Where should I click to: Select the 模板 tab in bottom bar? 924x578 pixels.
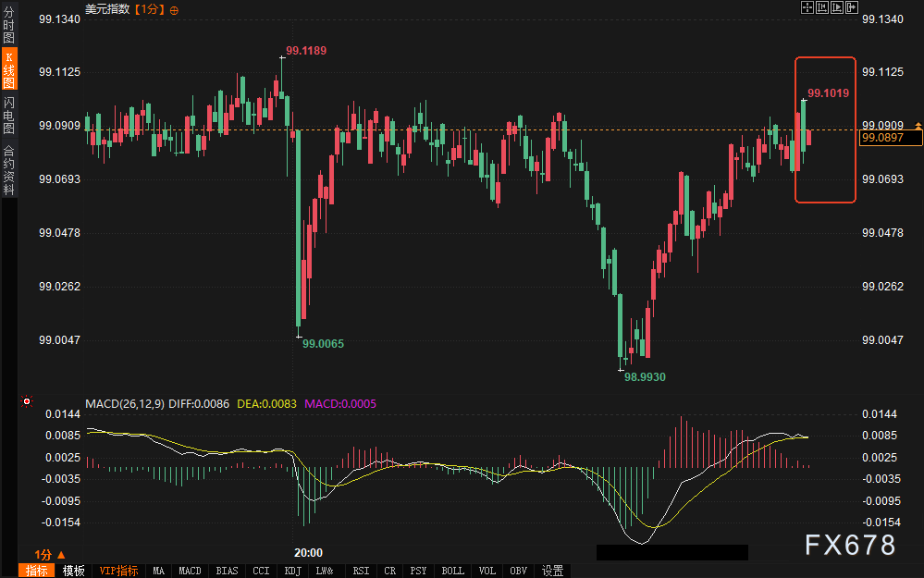pyautogui.click(x=73, y=571)
